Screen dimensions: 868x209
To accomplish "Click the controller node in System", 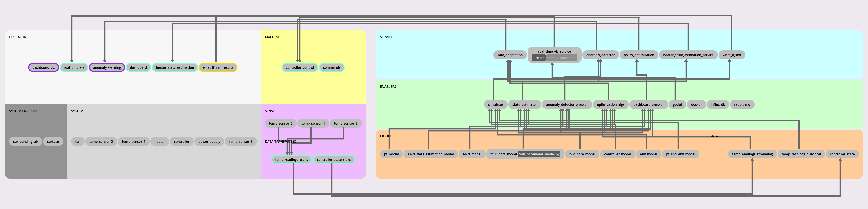I will (182, 142).
